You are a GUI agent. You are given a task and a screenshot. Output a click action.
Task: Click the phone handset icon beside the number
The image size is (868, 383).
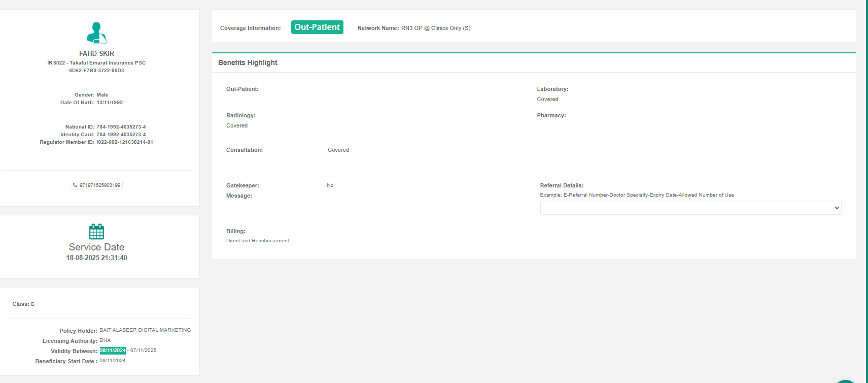pos(75,185)
